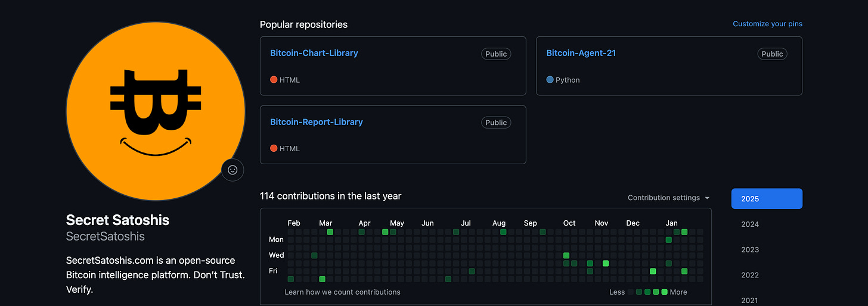This screenshot has width=868, height=306.
Task: Click the Mon weekday label in graph
Action: (x=276, y=239)
